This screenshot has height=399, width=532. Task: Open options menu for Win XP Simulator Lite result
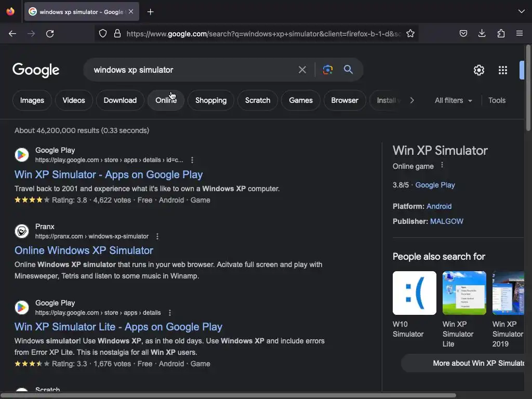170,312
